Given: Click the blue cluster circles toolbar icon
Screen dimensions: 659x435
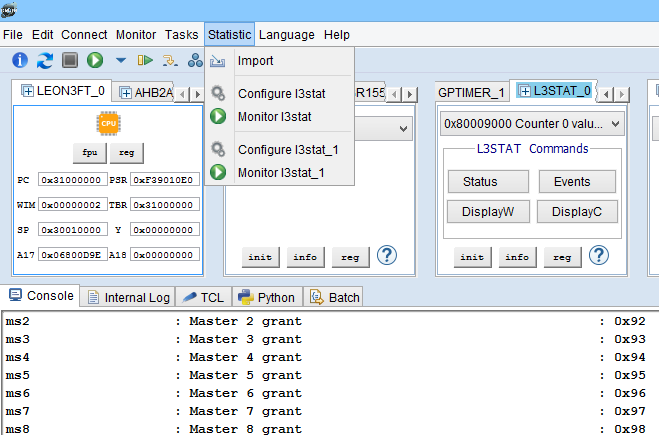Looking at the screenshot, I should coord(195,61).
